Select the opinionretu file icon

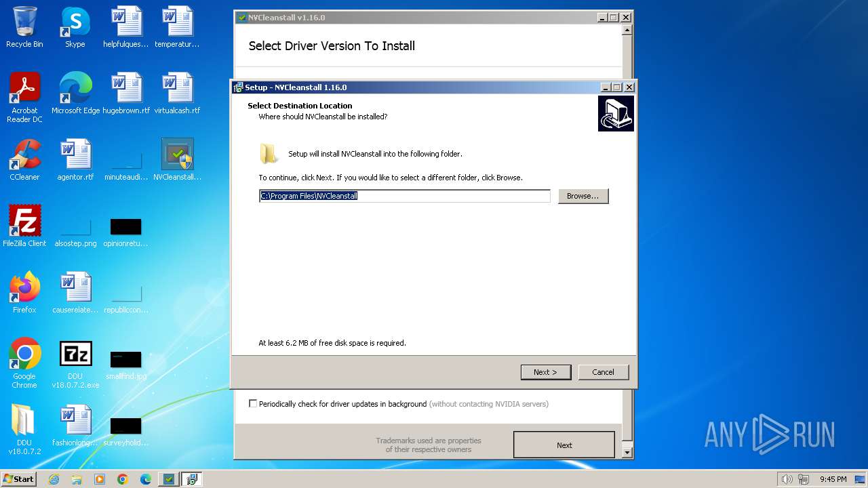126,232
